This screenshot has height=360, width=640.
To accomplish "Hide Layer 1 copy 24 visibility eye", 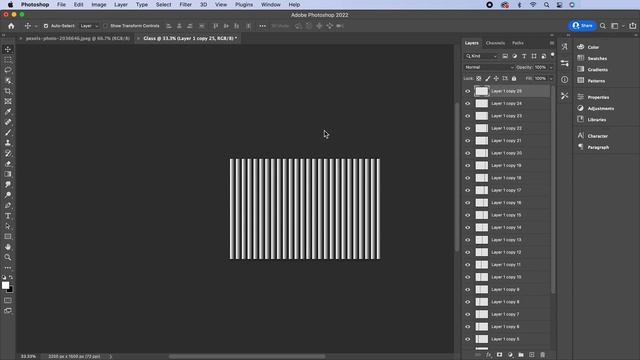I will (468, 104).
